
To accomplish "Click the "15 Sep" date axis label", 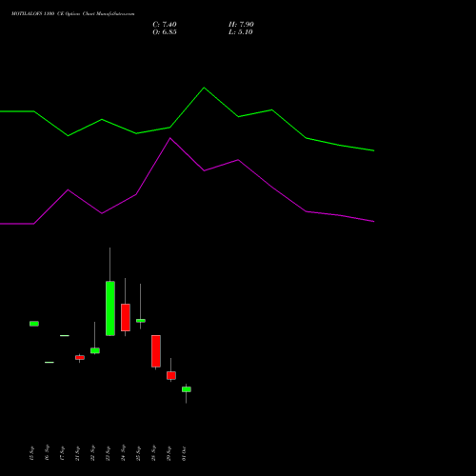I will 31,453.
